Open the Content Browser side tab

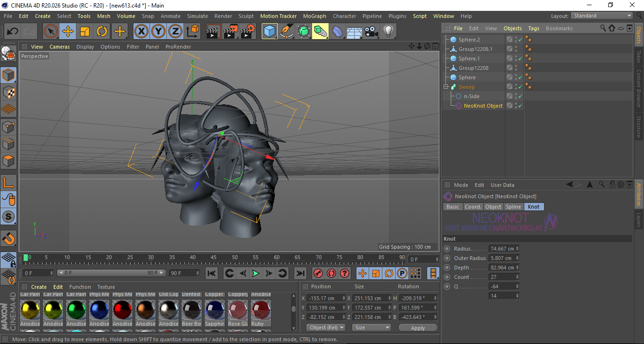click(639, 88)
